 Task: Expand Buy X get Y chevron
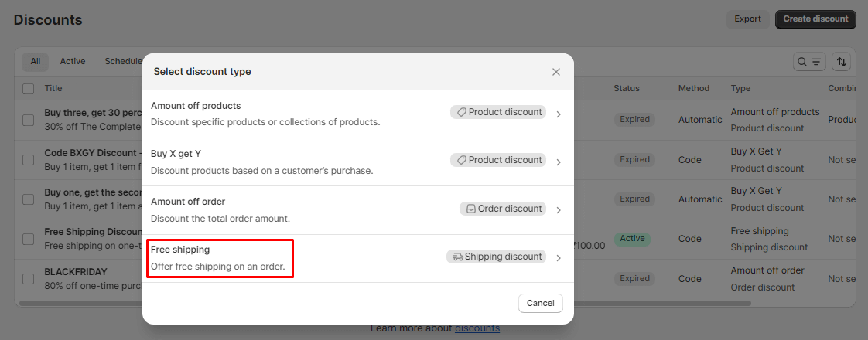(x=559, y=162)
